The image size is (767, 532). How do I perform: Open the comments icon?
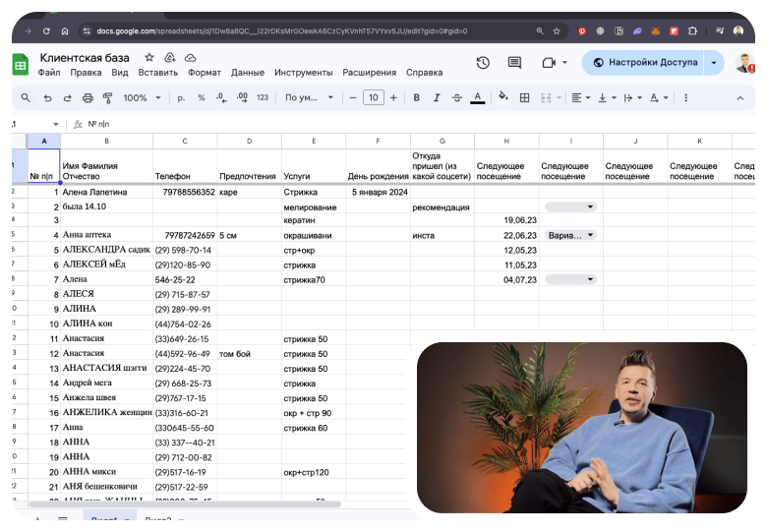point(516,63)
